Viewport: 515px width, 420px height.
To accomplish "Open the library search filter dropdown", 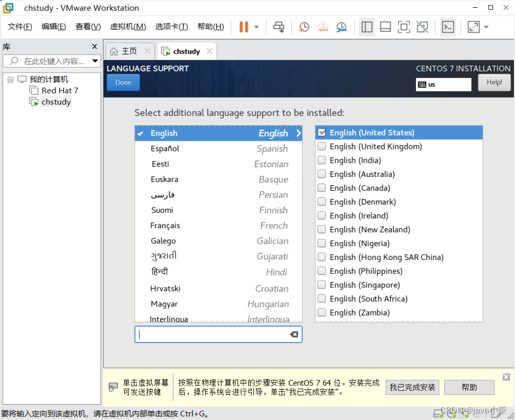I will coord(95,61).
